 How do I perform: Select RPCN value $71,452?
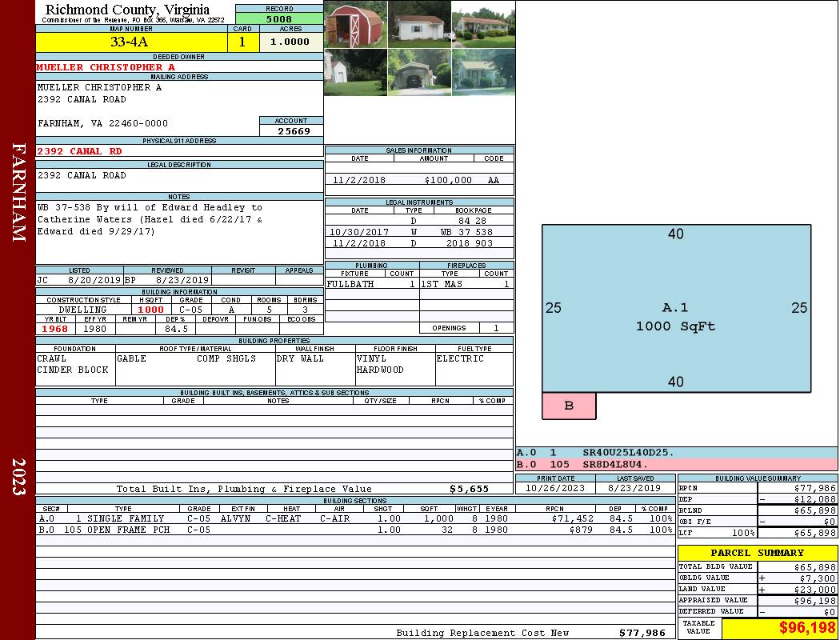click(572, 518)
